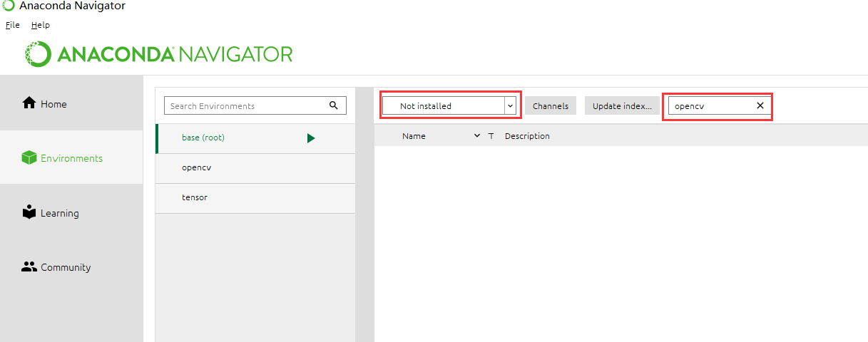The width and height of the screenshot is (868, 342).
Task: Select the opencv environment
Action: [255, 168]
